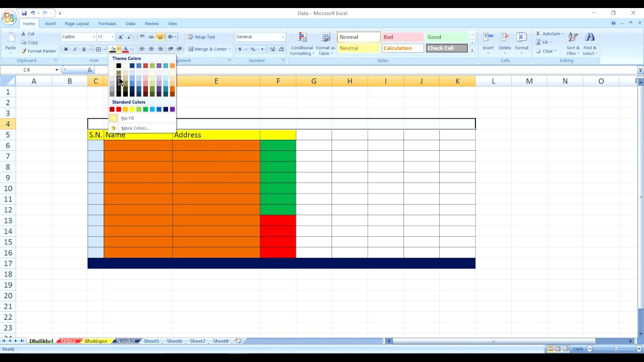The image size is (644, 362).
Task: Click the Copy command
Action: pyautogui.click(x=29, y=42)
